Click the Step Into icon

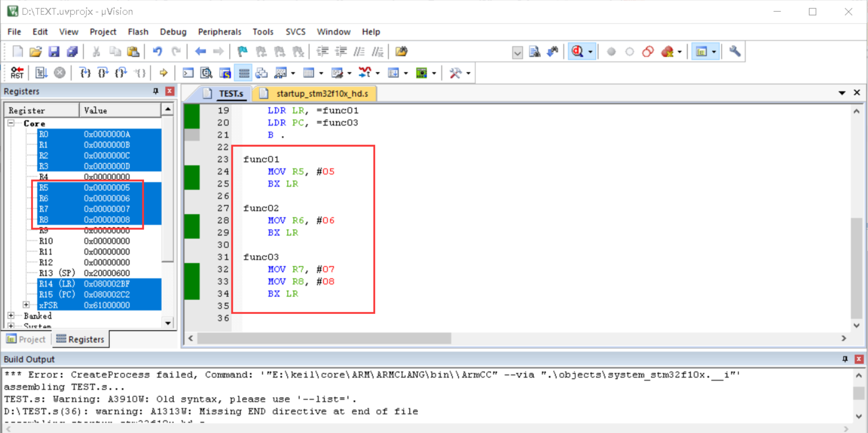point(85,73)
